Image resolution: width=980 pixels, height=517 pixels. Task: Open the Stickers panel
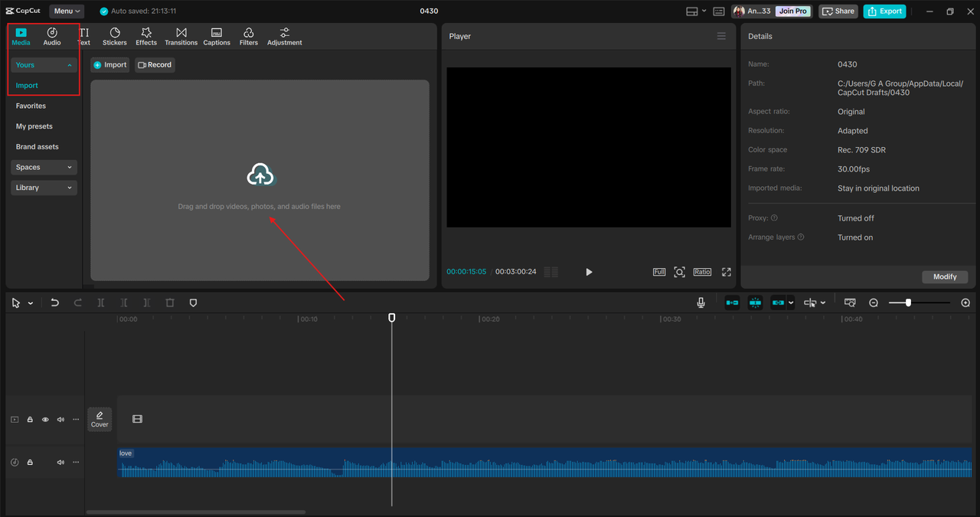(x=115, y=36)
